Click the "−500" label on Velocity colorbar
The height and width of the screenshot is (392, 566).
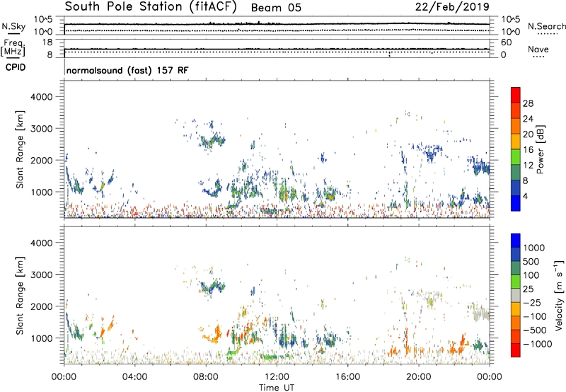pyautogui.click(x=534, y=330)
